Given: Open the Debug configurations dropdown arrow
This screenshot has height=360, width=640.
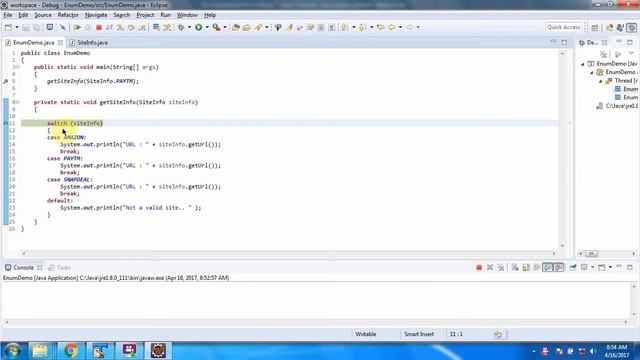Looking at the screenshot, I should pyautogui.click(x=189, y=27).
